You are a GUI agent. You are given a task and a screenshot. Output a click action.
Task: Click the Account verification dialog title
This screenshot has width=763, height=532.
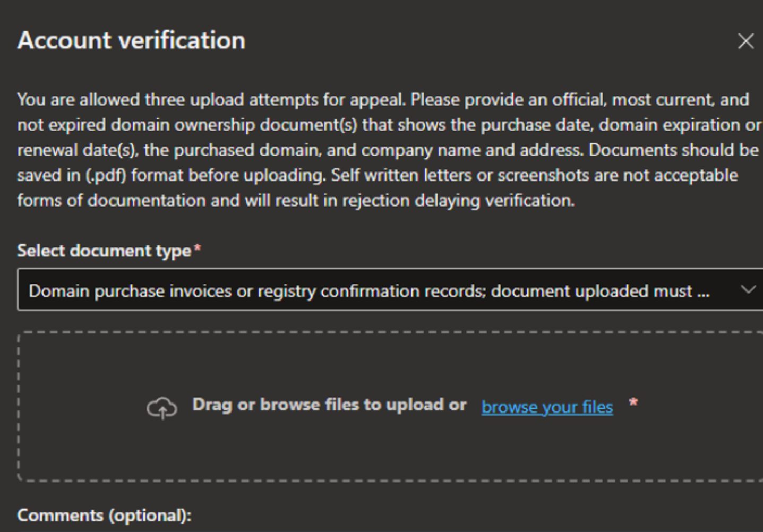[x=132, y=40]
